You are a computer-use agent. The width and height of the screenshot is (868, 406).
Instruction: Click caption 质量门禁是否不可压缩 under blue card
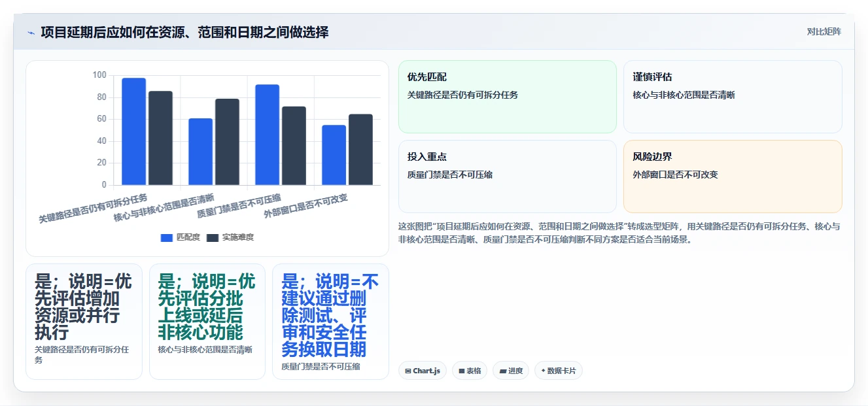pos(321,367)
